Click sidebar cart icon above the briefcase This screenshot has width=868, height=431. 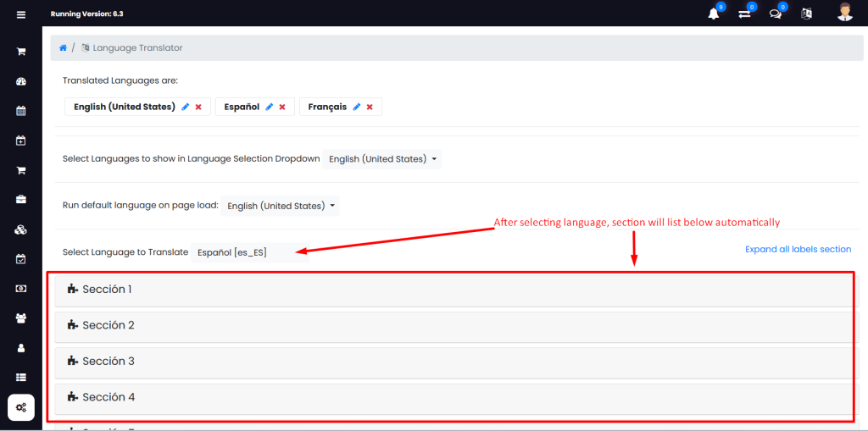(x=21, y=170)
